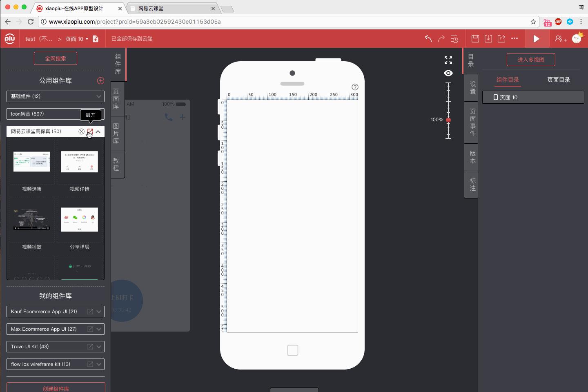Select the 页面目录 tab
Viewport: 588px width, 392px height.
pos(559,80)
